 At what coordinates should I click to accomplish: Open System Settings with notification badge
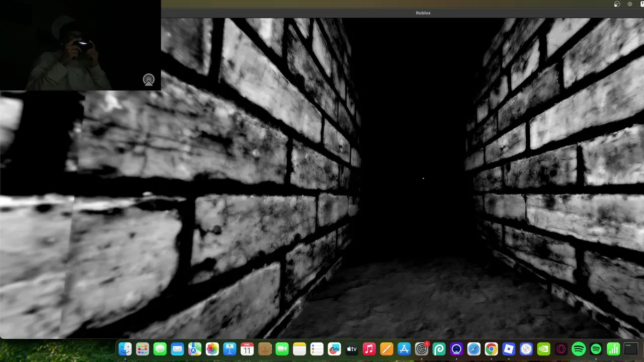click(x=422, y=349)
